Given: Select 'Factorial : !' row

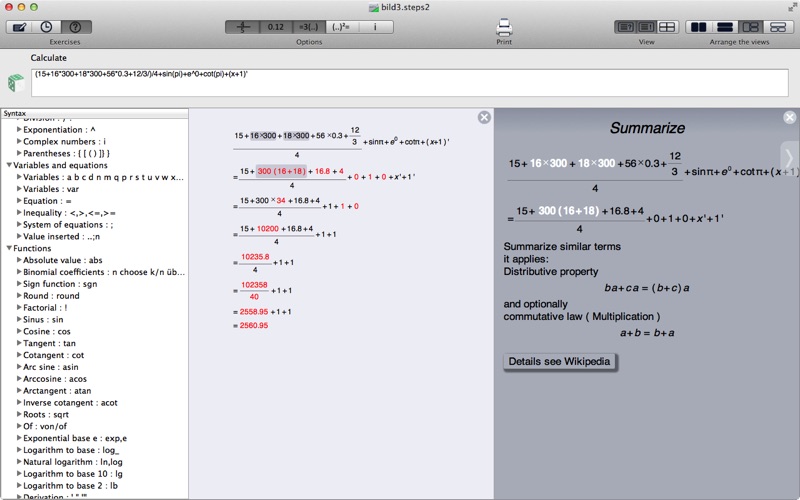Looking at the screenshot, I should point(94,308).
